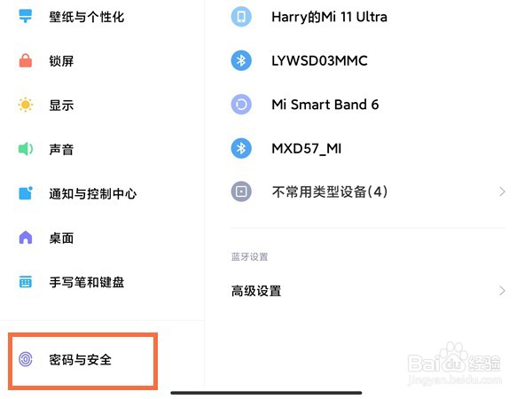This screenshot has width=532, height=399.
Task: Select 通知与控制中心 in the sidebar
Action: (x=93, y=193)
